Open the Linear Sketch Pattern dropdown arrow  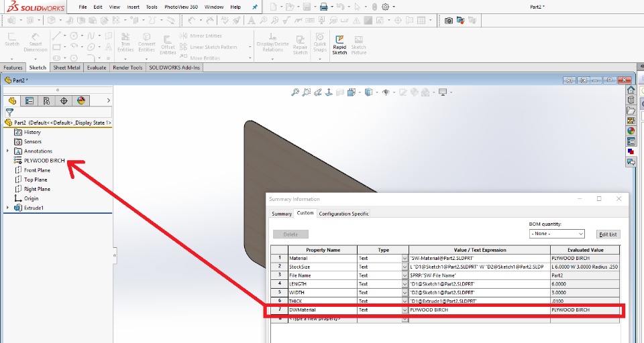(x=250, y=47)
